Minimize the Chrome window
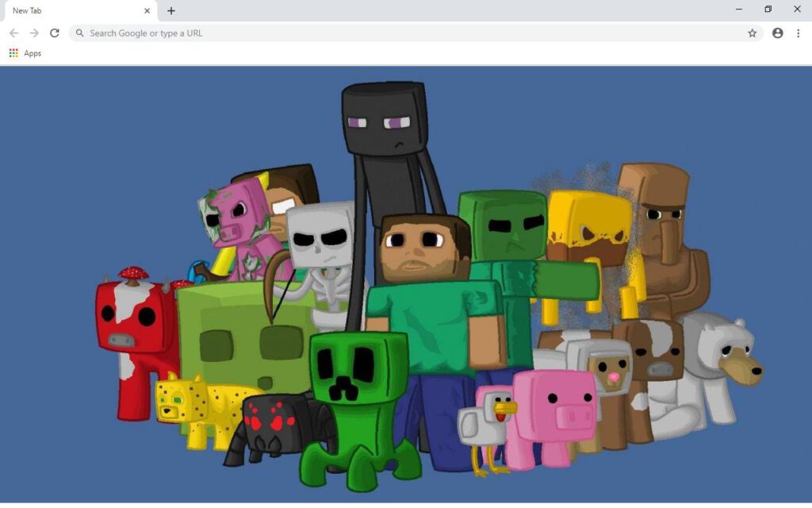 pyautogui.click(x=739, y=9)
